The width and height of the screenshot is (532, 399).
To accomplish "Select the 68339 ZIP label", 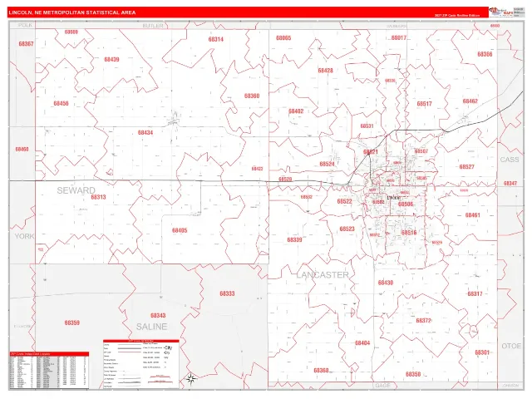I will 294,240.
